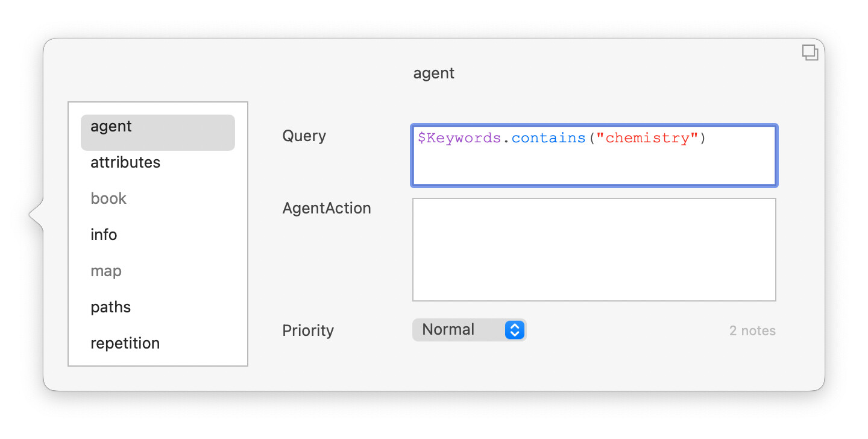Select the map tab
The image size is (868, 439).
[106, 271]
